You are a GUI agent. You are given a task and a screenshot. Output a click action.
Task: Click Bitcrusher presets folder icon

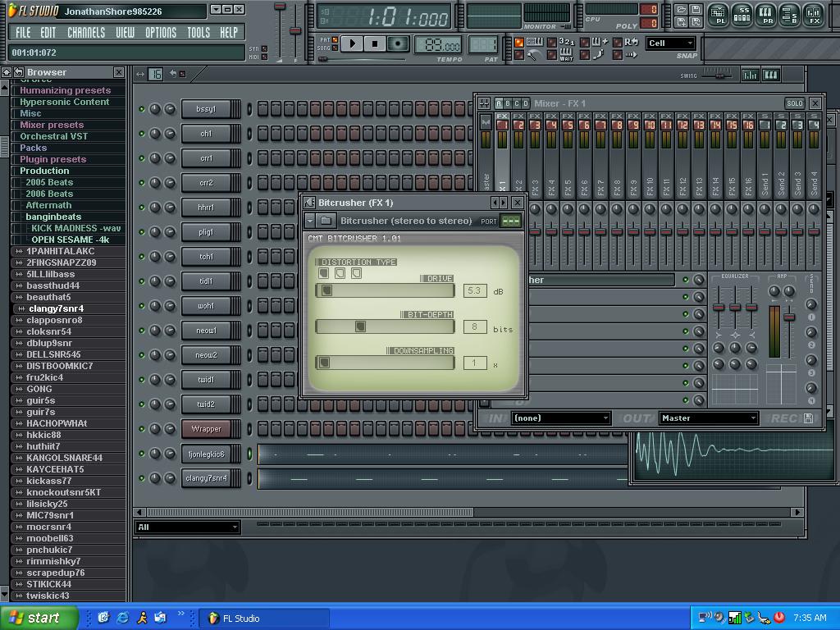326,220
